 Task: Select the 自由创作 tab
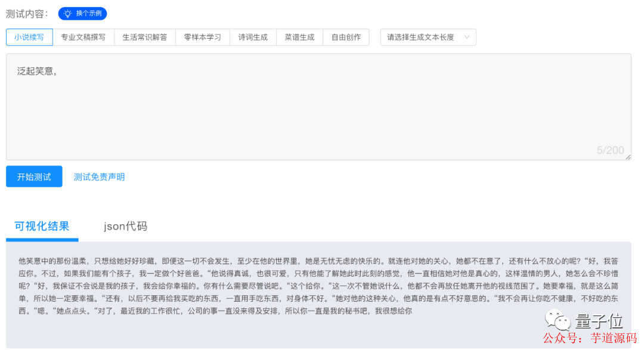[346, 36]
